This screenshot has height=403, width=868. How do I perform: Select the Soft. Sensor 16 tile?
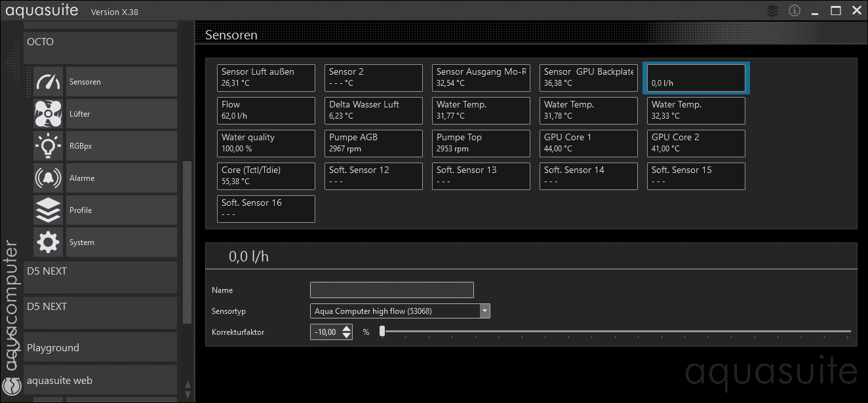tap(266, 209)
